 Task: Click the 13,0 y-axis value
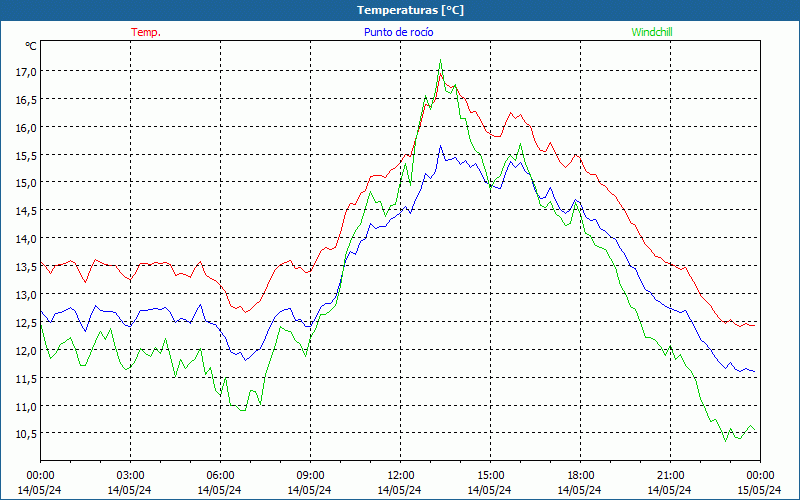pos(26,295)
